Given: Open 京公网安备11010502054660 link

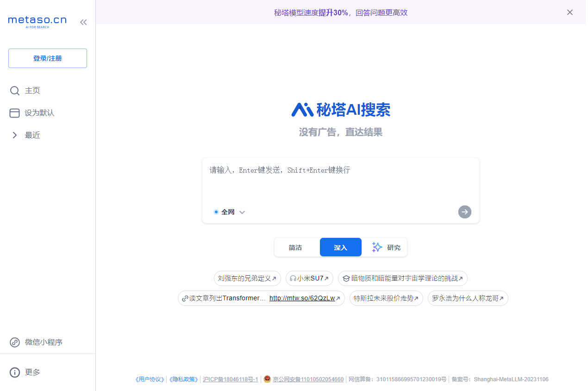Looking at the screenshot, I should click(308, 379).
